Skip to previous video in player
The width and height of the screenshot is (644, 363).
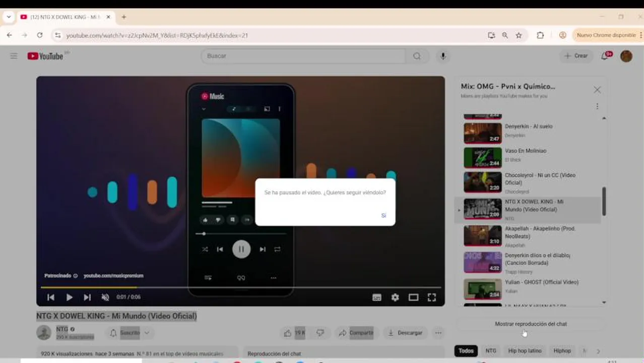(51, 297)
